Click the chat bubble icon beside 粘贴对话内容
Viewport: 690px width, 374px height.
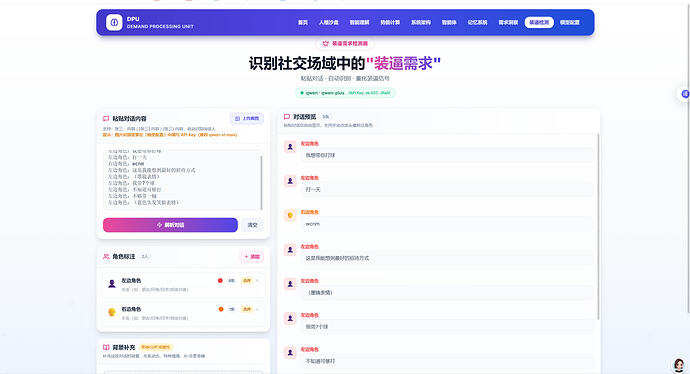106,118
